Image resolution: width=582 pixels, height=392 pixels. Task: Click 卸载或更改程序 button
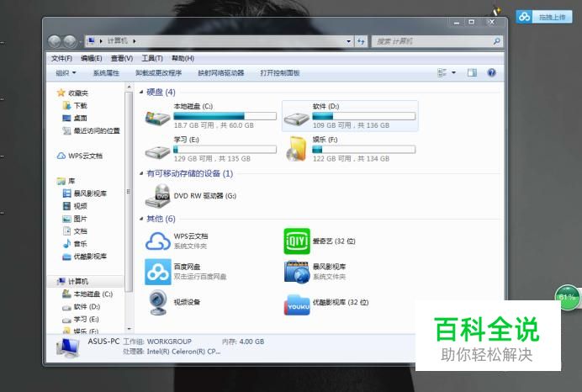coord(158,72)
